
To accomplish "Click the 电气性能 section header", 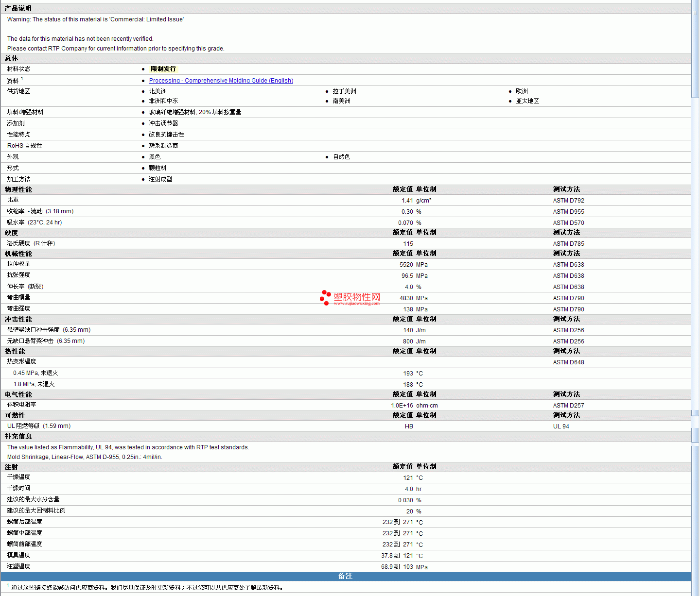I will click(x=18, y=394).
